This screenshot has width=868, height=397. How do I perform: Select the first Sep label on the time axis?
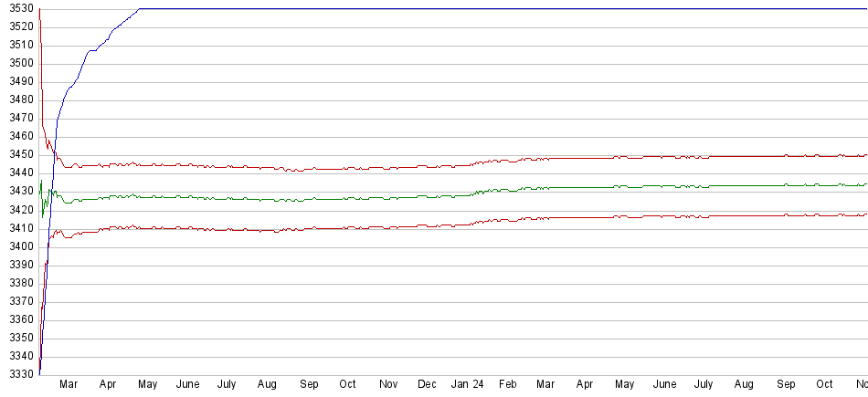pos(308,385)
